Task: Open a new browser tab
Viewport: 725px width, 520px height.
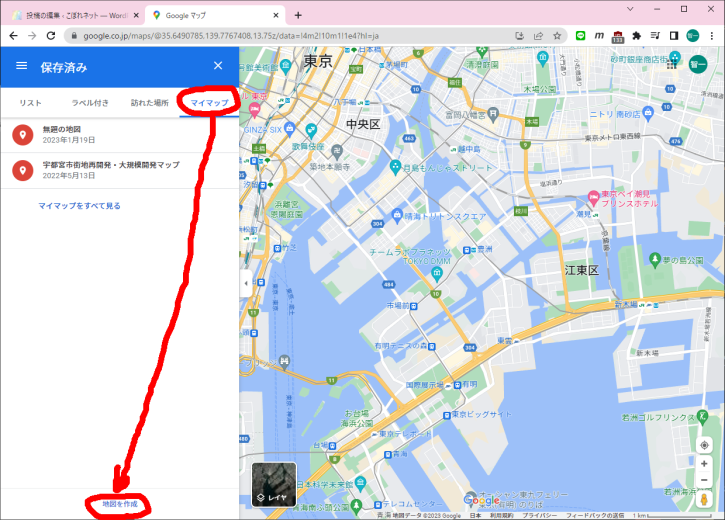Action: (x=298, y=15)
